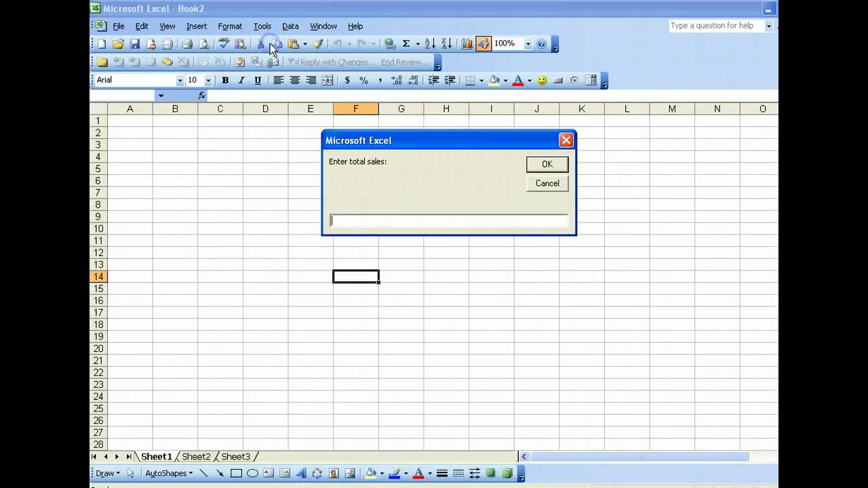Toggle Align Left
868x488 pixels.
278,80
